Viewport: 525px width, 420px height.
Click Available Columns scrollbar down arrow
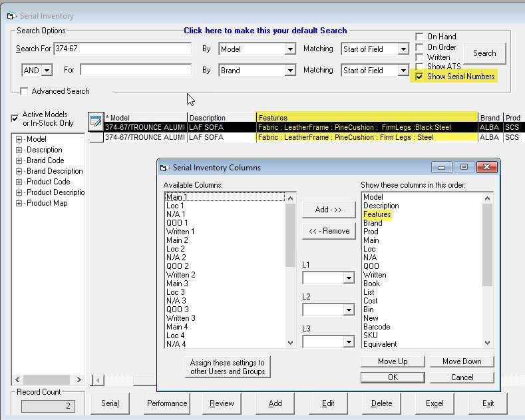[x=290, y=343]
